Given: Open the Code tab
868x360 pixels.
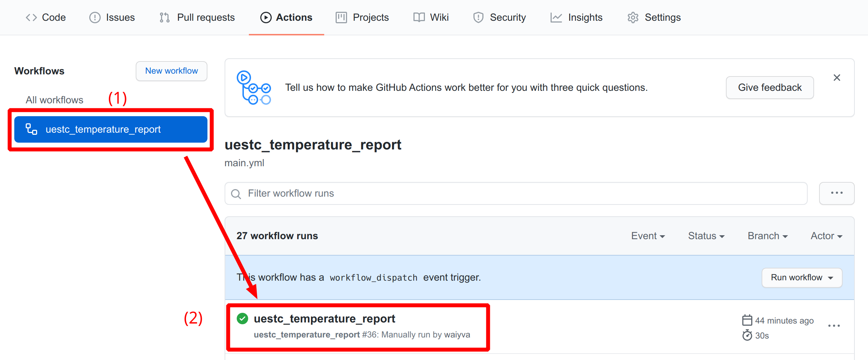Looking at the screenshot, I should [x=46, y=17].
